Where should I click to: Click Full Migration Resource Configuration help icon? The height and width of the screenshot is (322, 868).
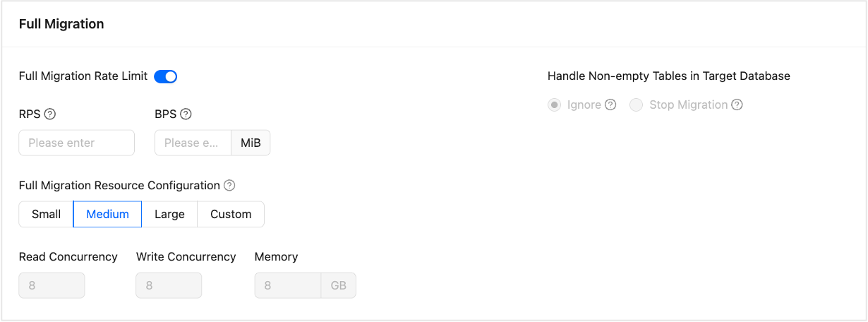pos(229,186)
